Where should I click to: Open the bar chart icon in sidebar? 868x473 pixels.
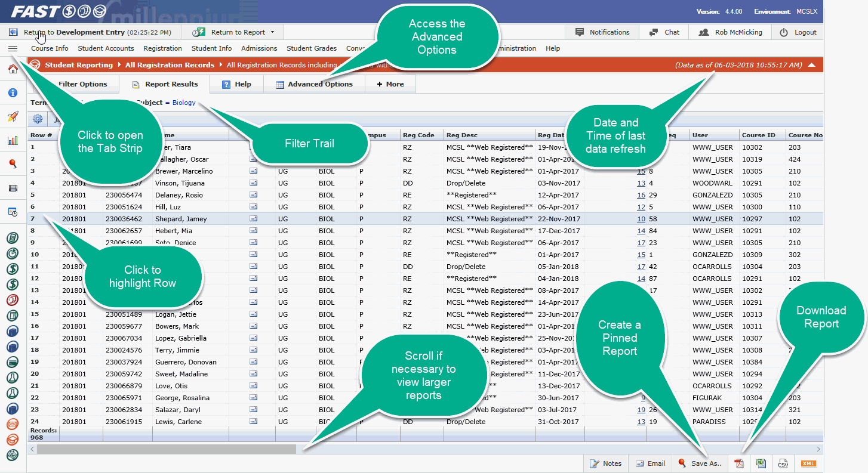tap(13, 141)
